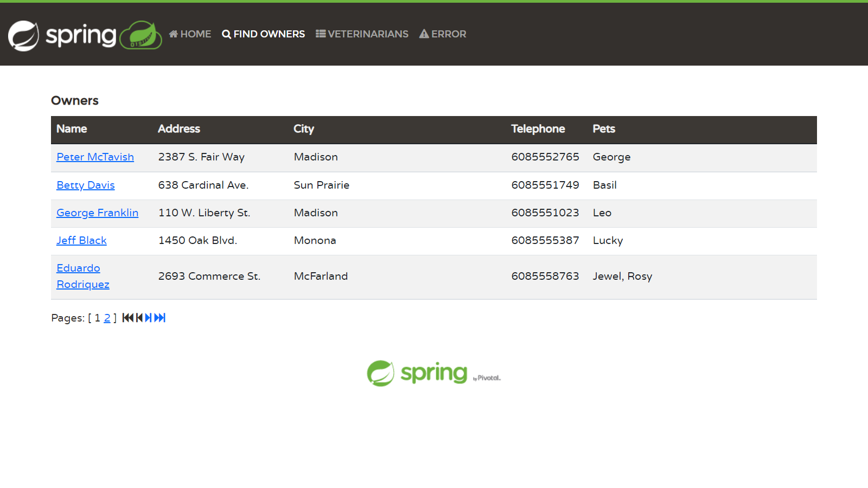View Jeff Black's owner page
Viewport: 868px width, 488px height.
click(x=81, y=241)
